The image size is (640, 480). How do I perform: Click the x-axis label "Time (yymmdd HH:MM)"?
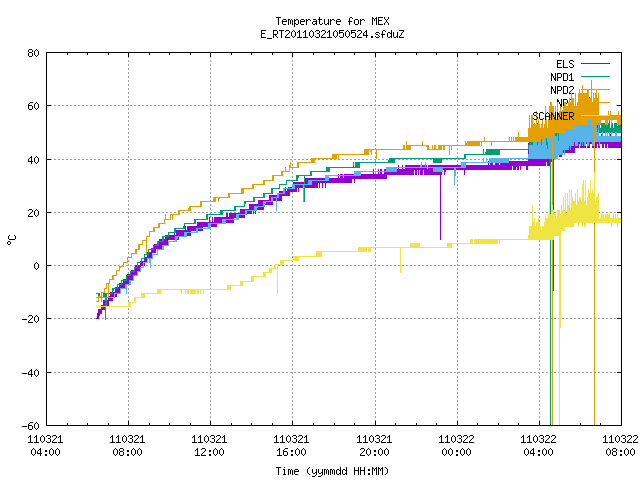[x=332, y=471]
